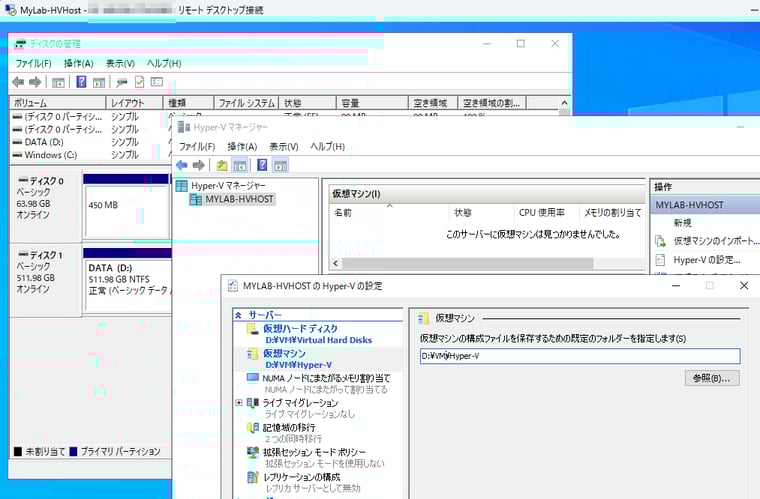The height and width of the screenshot is (499, 760).
Task: Close the Hyper-V settings dialog
Action: (744, 286)
